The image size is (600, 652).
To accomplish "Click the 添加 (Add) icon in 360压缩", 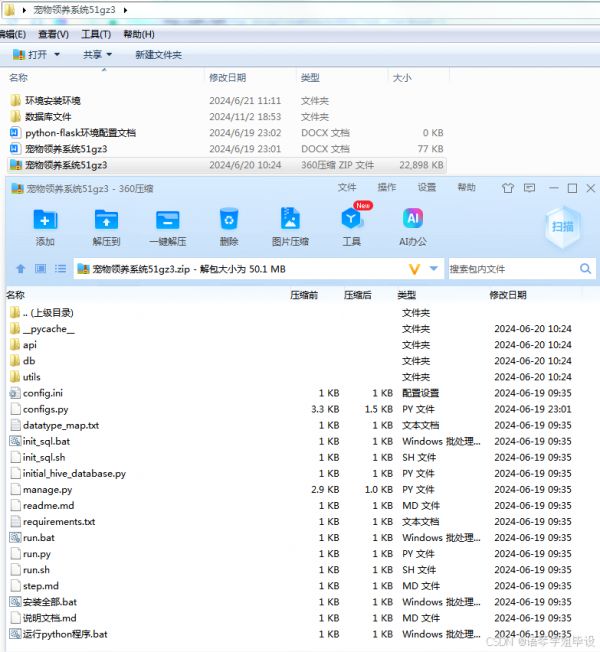I will click(45, 220).
